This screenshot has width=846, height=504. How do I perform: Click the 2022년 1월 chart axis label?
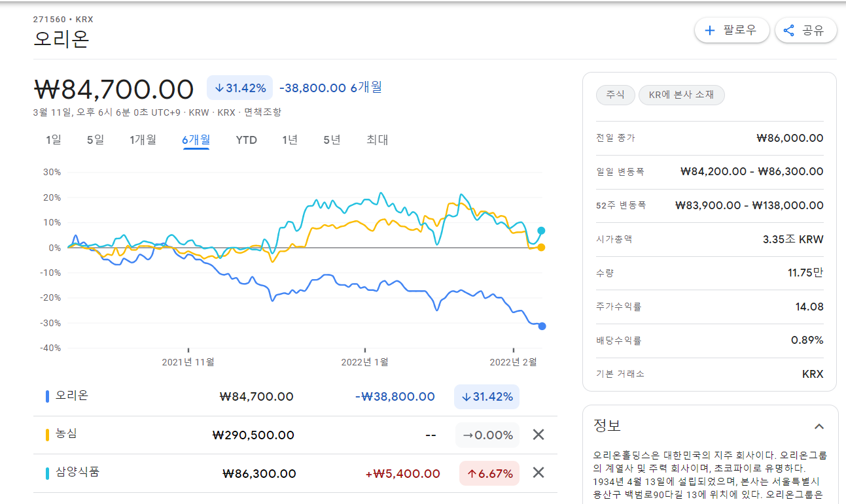point(364,361)
